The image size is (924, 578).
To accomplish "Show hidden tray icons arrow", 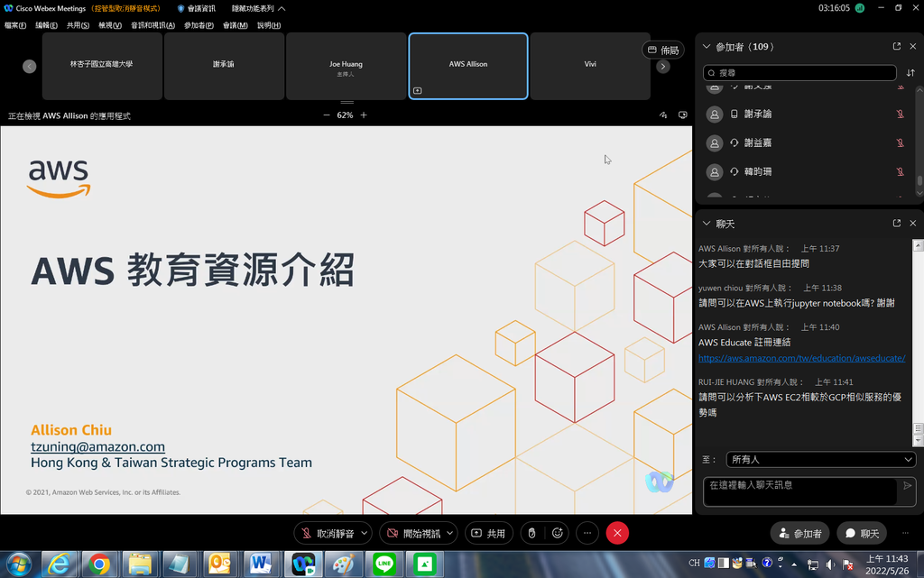I will coord(794,564).
